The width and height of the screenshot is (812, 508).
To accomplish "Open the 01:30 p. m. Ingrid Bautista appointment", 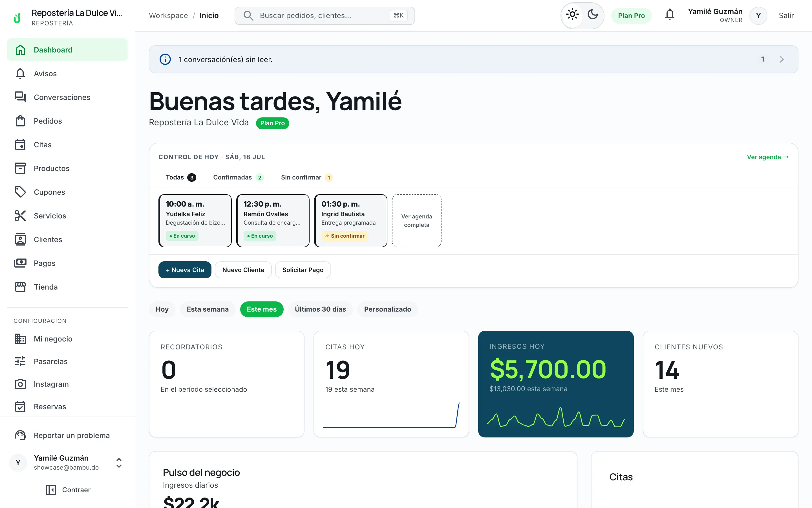I will 351,221.
